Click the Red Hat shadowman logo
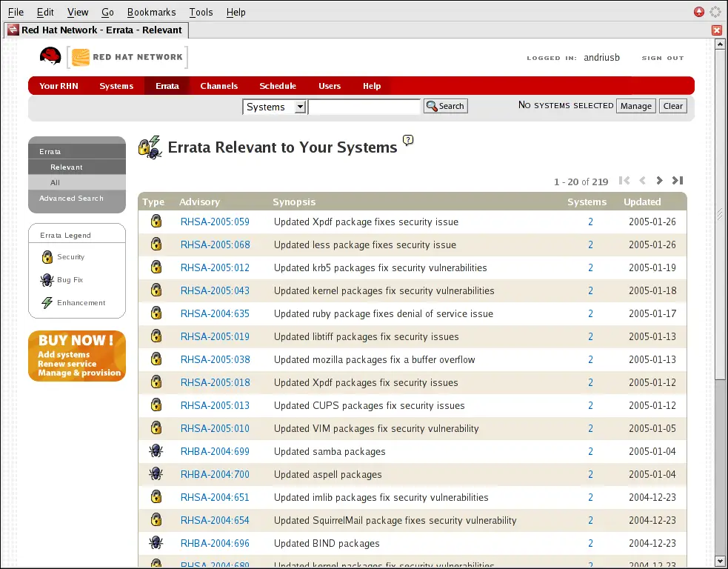728x569 pixels. click(50, 57)
